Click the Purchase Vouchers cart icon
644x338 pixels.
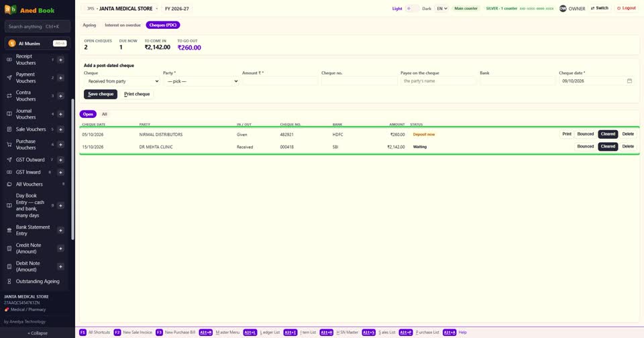coord(9,145)
